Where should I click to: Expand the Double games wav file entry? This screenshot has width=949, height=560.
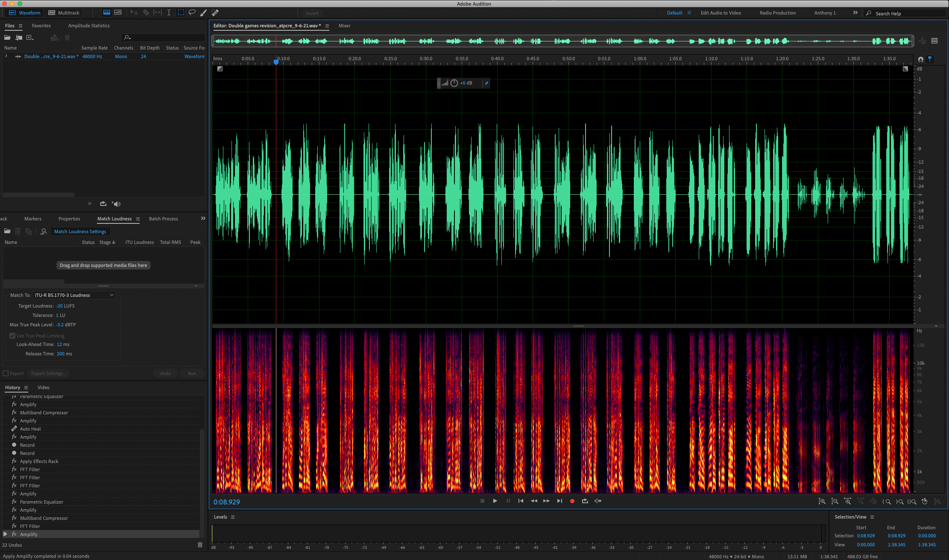click(x=6, y=56)
